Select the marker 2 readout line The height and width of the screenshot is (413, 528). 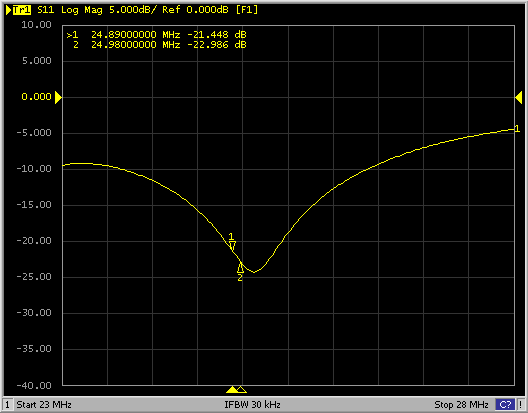[x=160, y=45]
